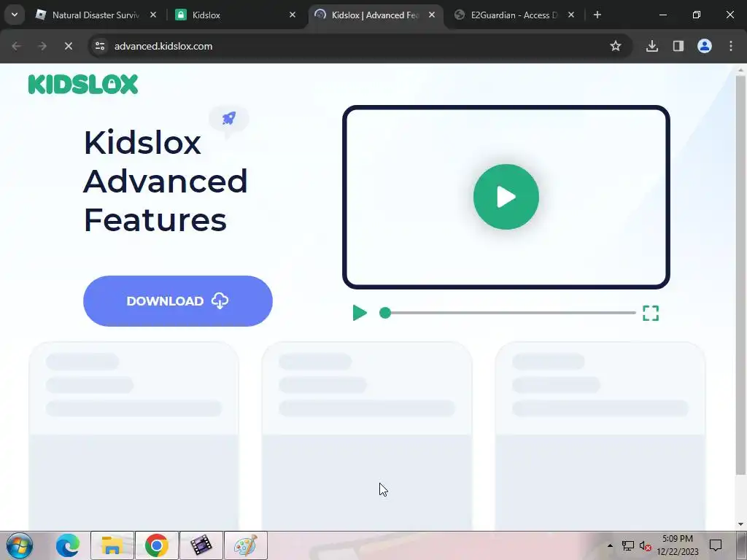View site information icon in address bar

100,46
